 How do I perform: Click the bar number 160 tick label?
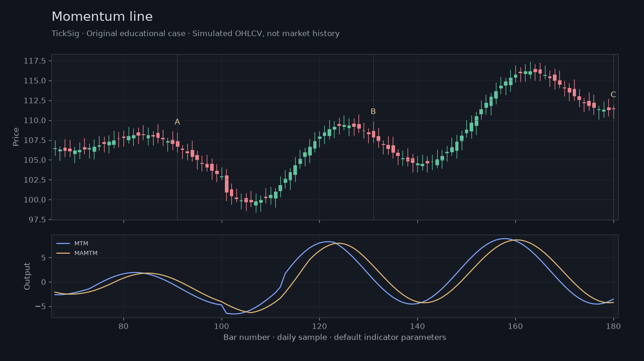(x=515, y=326)
